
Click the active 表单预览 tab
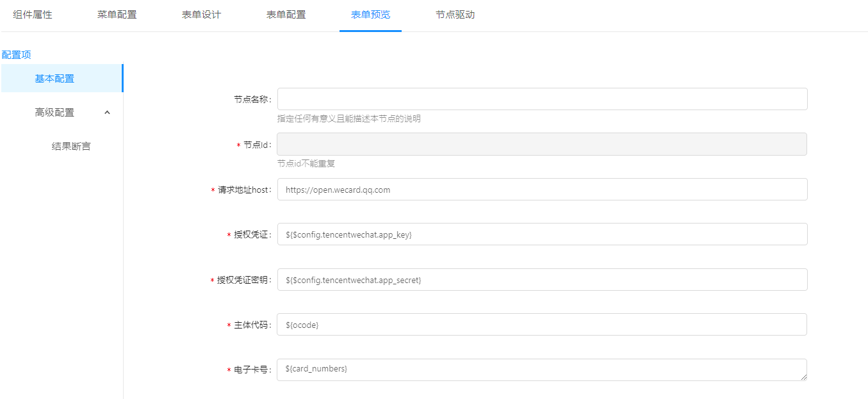point(370,15)
